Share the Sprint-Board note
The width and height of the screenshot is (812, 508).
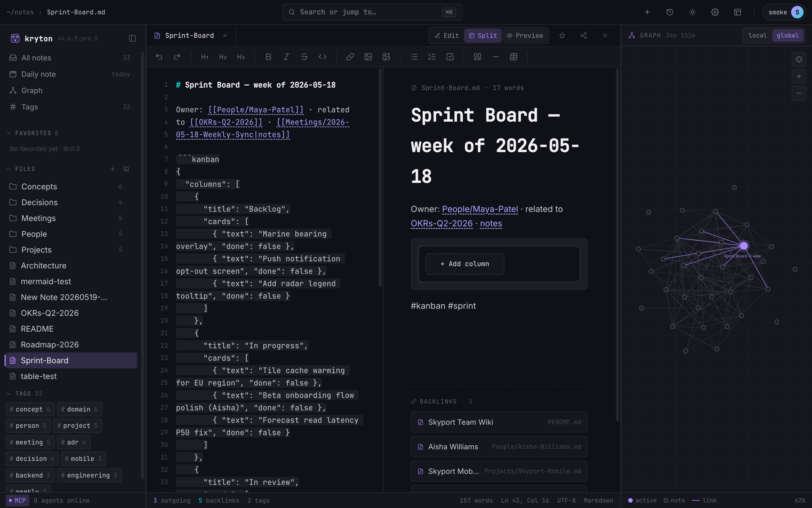point(584,36)
